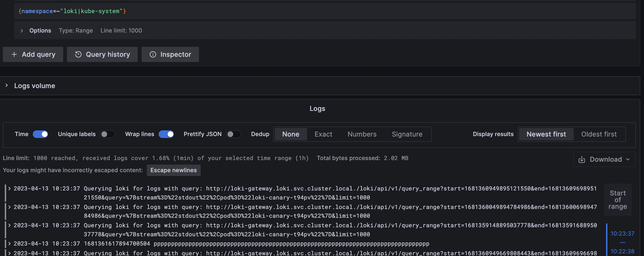Select Numbers dedup option

pos(362,134)
